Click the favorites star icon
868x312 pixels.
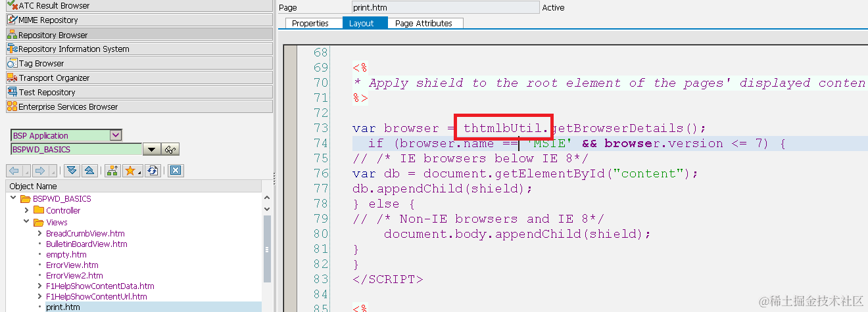[132, 171]
